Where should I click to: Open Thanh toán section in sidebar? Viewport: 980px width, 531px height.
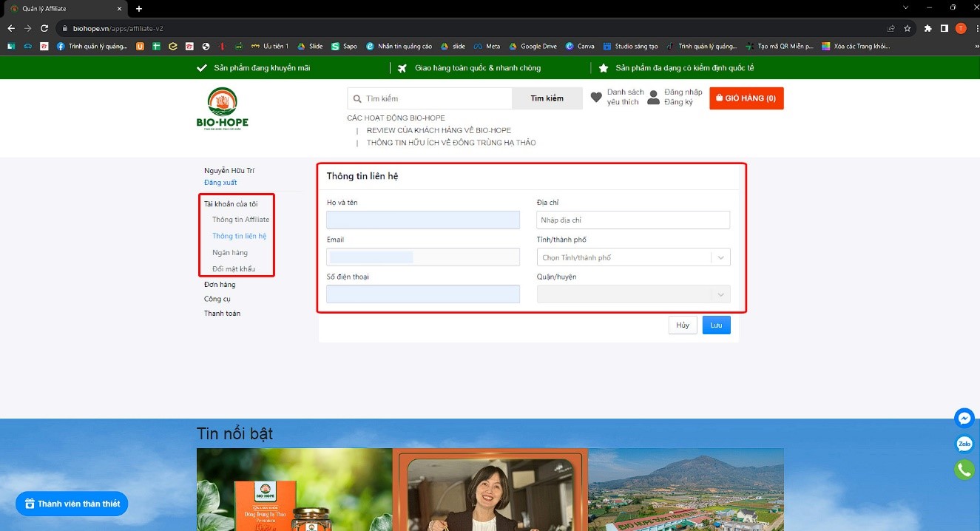[x=222, y=314]
